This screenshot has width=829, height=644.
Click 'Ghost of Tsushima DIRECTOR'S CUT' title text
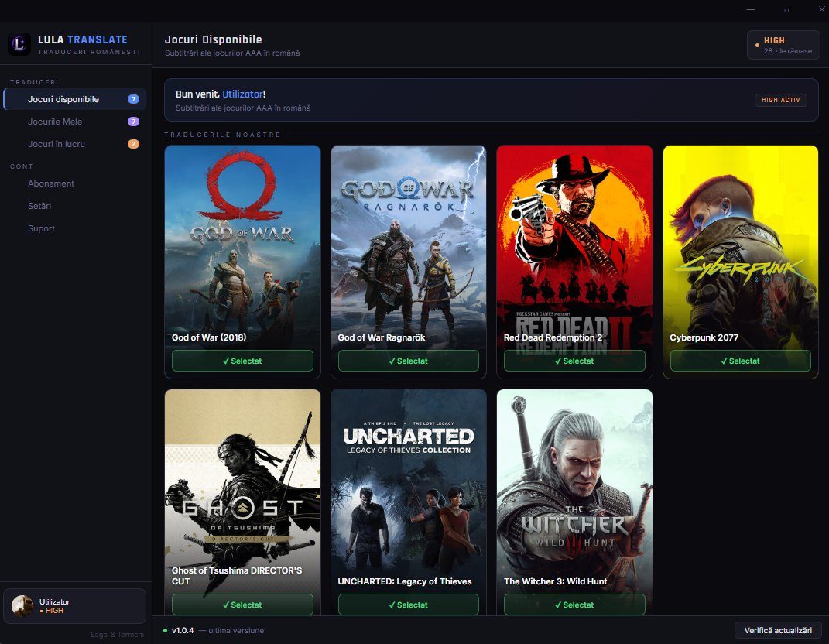pyautogui.click(x=237, y=576)
